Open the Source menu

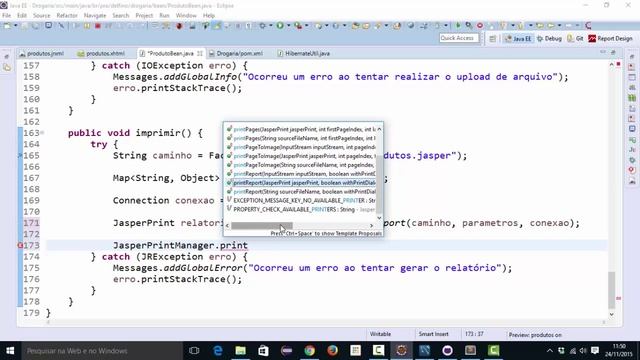click(42, 16)
